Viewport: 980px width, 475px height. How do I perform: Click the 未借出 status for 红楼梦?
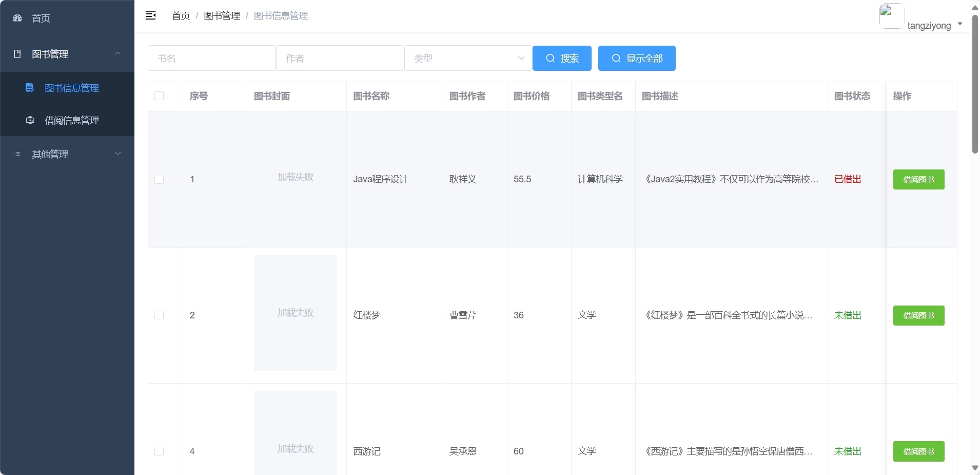848,315
